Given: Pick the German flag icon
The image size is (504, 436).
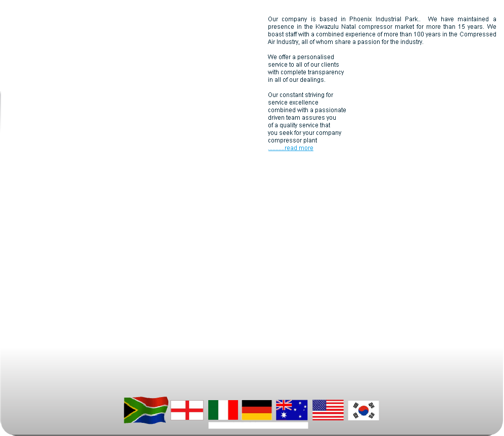Looking at the screenshot, I should (x=257, y=410).
